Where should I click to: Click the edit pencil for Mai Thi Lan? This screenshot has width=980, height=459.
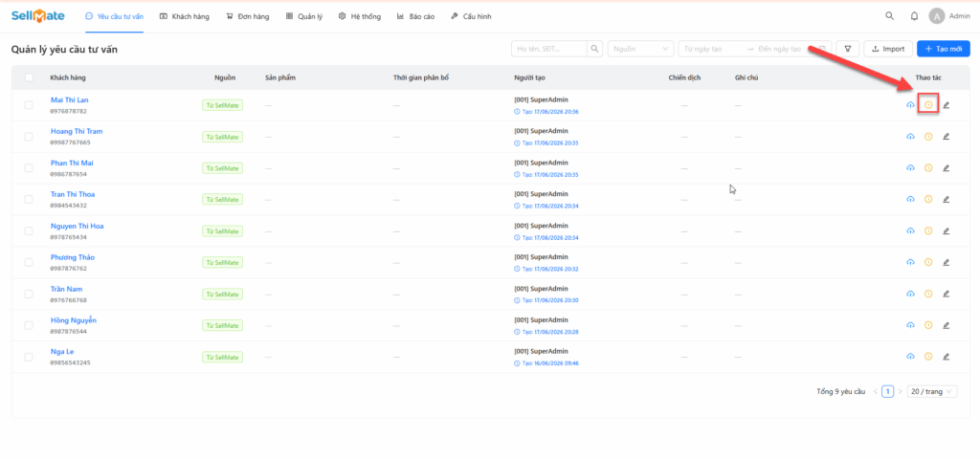point(946,105)
